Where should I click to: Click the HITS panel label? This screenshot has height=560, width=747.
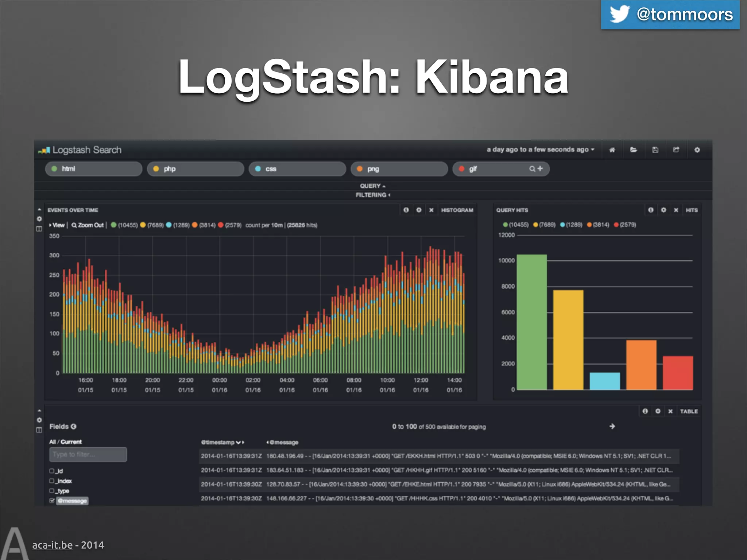click(692, 210)
